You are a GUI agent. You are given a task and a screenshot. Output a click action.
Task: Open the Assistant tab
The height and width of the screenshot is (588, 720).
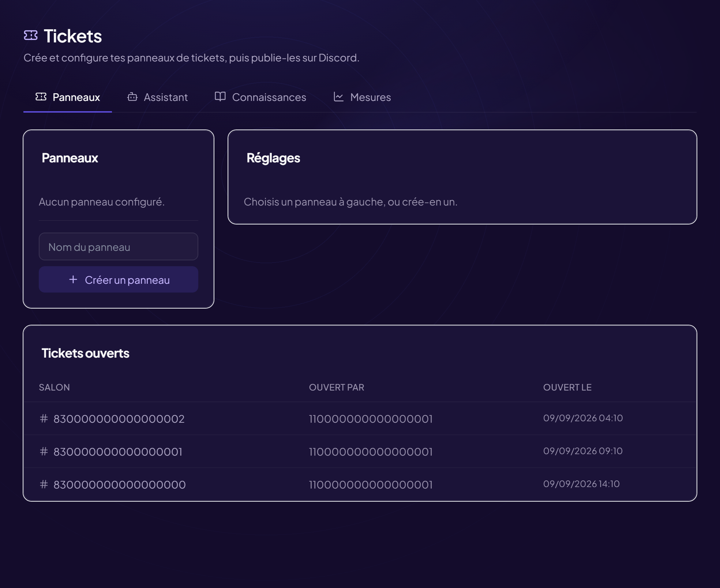click(157, 97)
